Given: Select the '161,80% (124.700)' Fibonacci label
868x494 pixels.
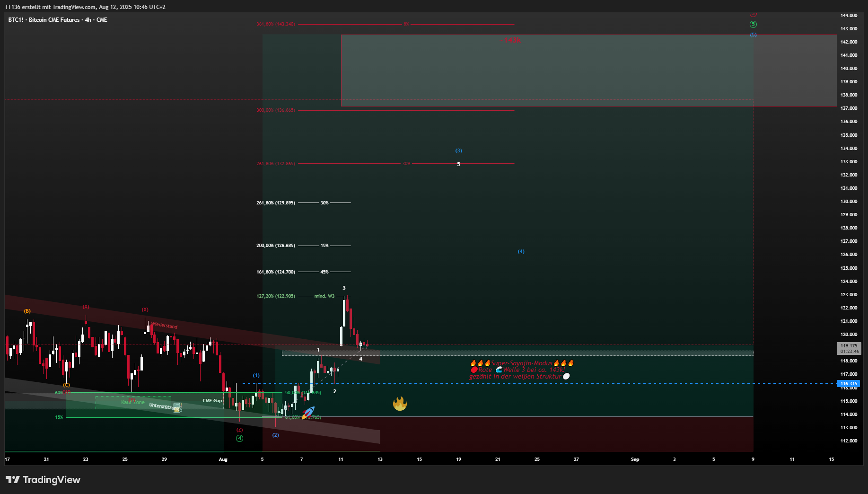Looking at the screenshot, I should pyautogui.click(x=276, y=272).
